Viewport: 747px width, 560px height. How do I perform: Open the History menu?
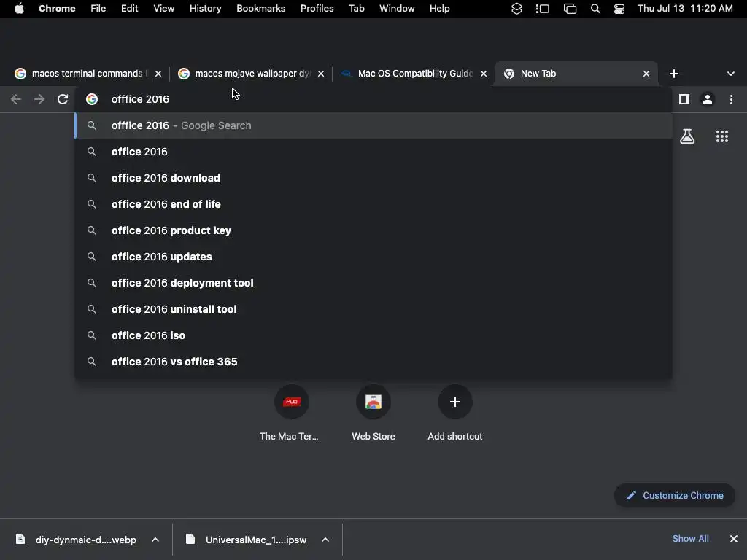coord(205,9)
